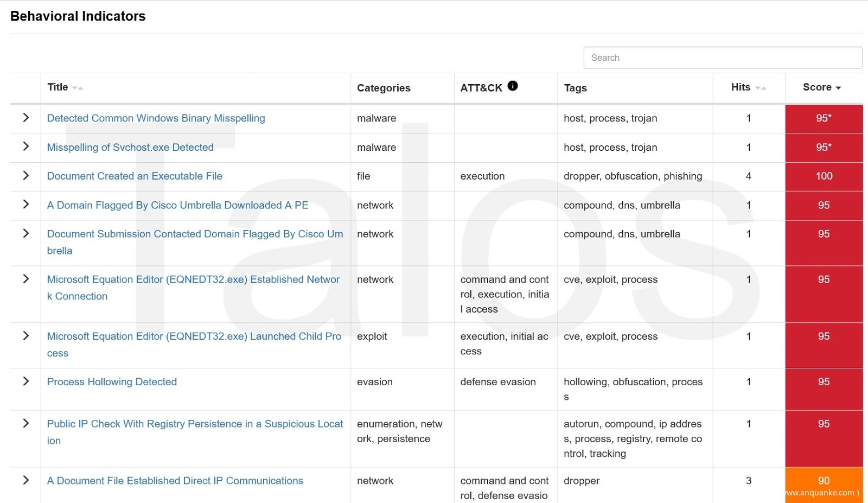Expand Equation Editor Launched Child Process row
Viewport: 868px width, 503px height.
tap(25, 336)
